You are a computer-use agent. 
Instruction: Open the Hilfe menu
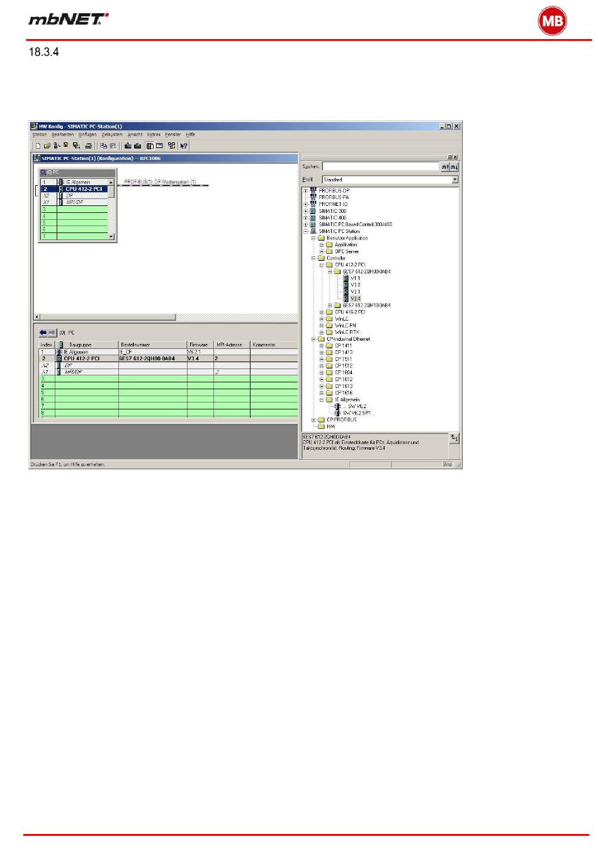click(x=190, y=135)
